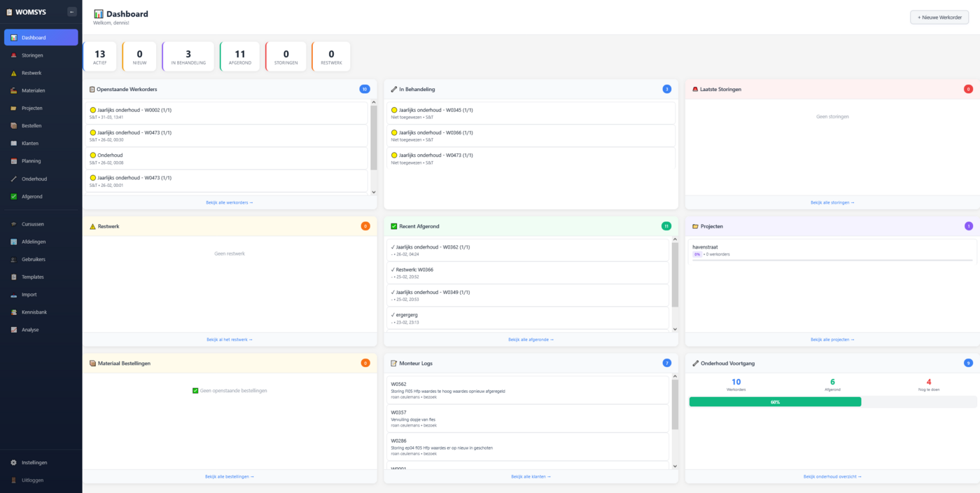Click the Planning calendar icon
The height and width of the screenshot is (493, 980).
(14, 160)
